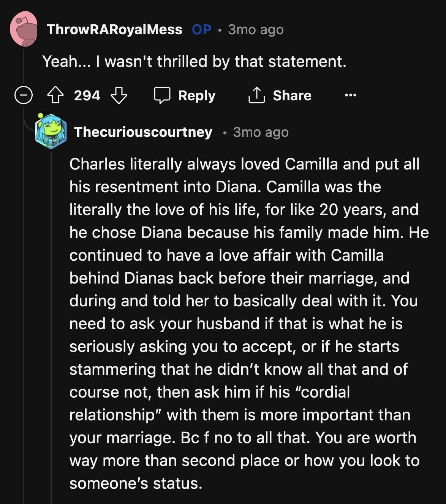Click the Share arrow icon
The image size is (446, 504).
257,95
